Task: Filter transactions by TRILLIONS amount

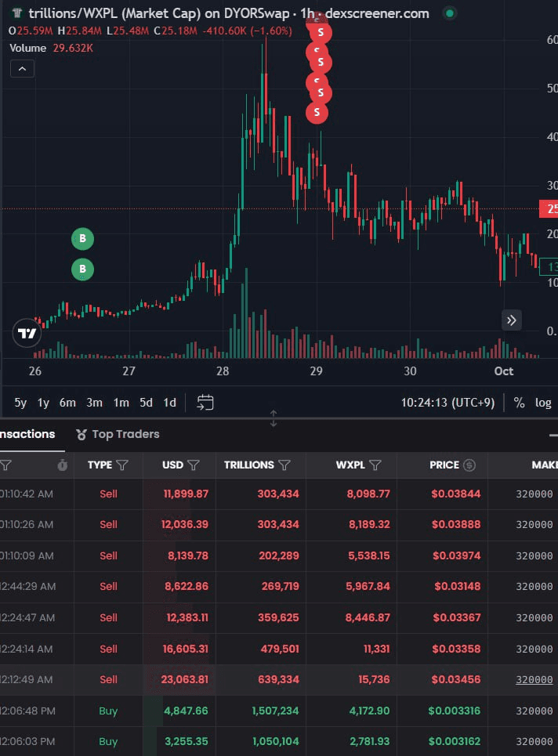Action: [284, 465]
